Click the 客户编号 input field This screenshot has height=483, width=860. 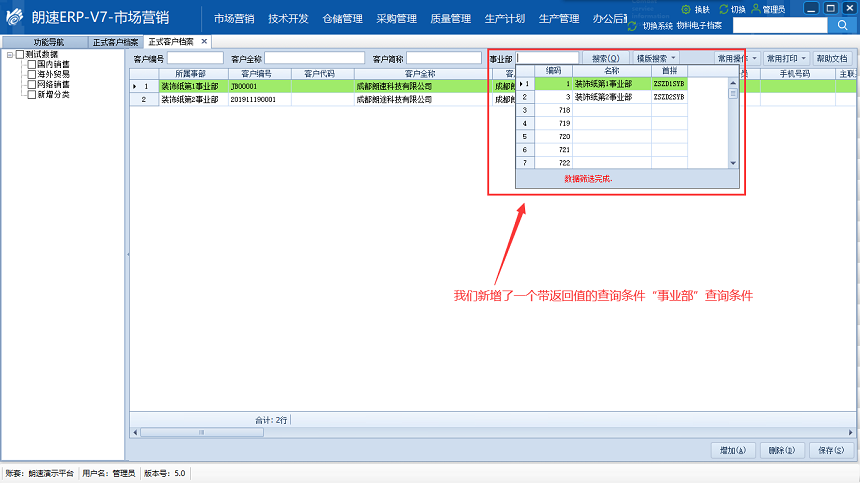point(194,58)
